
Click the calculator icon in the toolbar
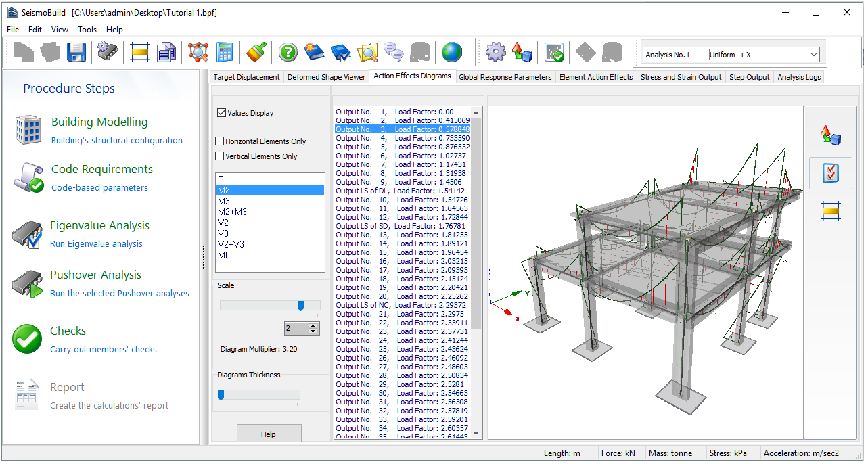click(x=224, y=52)
